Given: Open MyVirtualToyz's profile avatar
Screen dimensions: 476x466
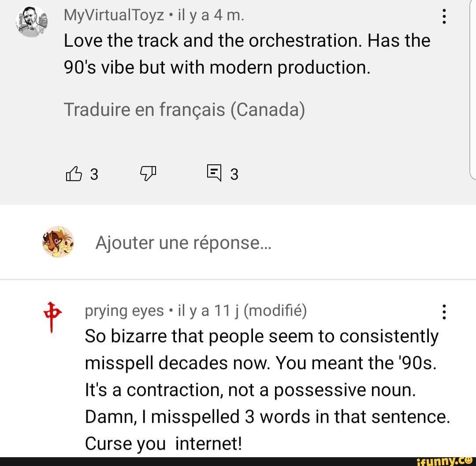Looking at the screenshot, I should 31,21.
